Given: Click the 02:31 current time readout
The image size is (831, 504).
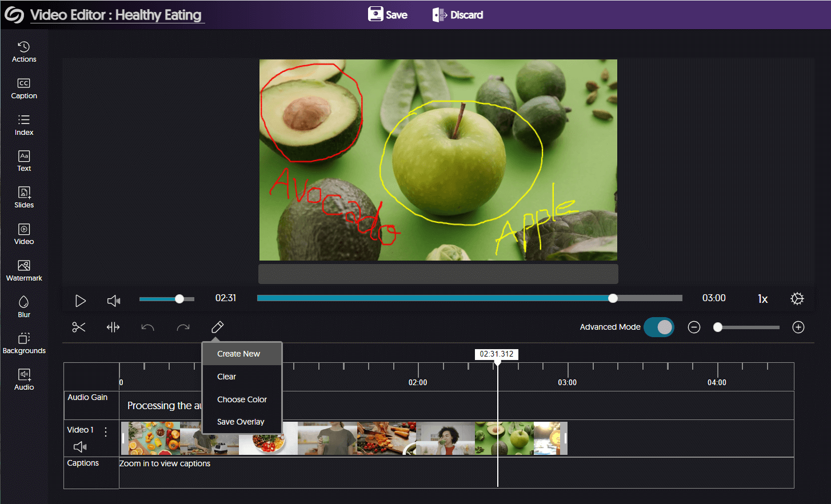Looking at the screenshot, I should (x=226, y=298).
